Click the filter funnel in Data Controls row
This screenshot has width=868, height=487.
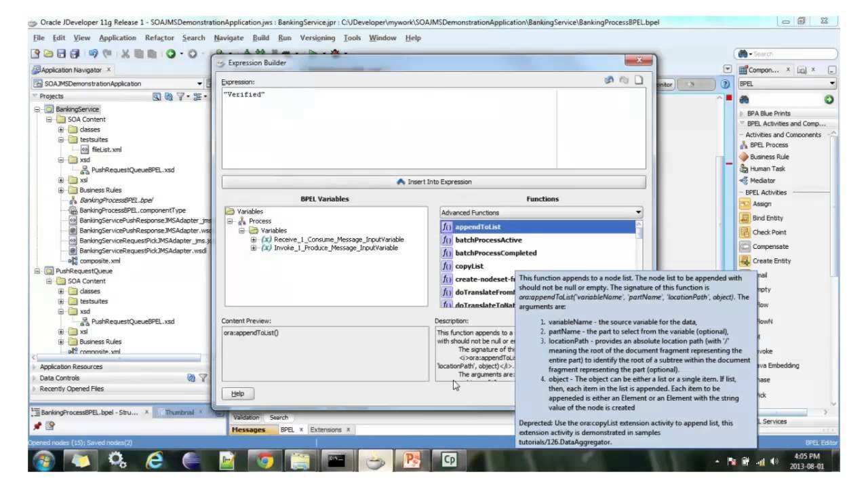(x=203, y=378)
